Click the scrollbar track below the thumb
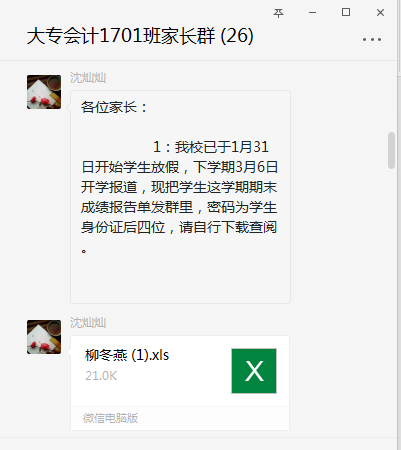The width and height of the screenshot is (401, 450). pos(391,300)
